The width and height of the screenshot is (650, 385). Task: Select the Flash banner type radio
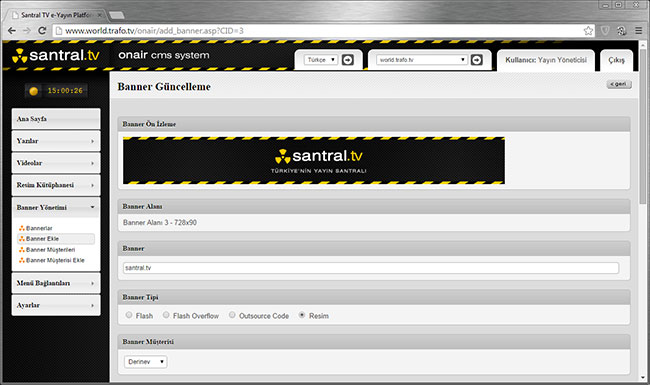pos(129,315)
